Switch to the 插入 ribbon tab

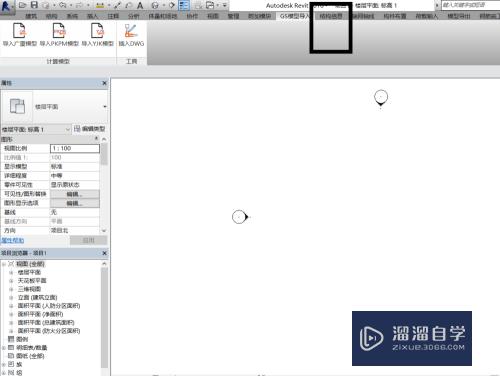tap(92, 16)
